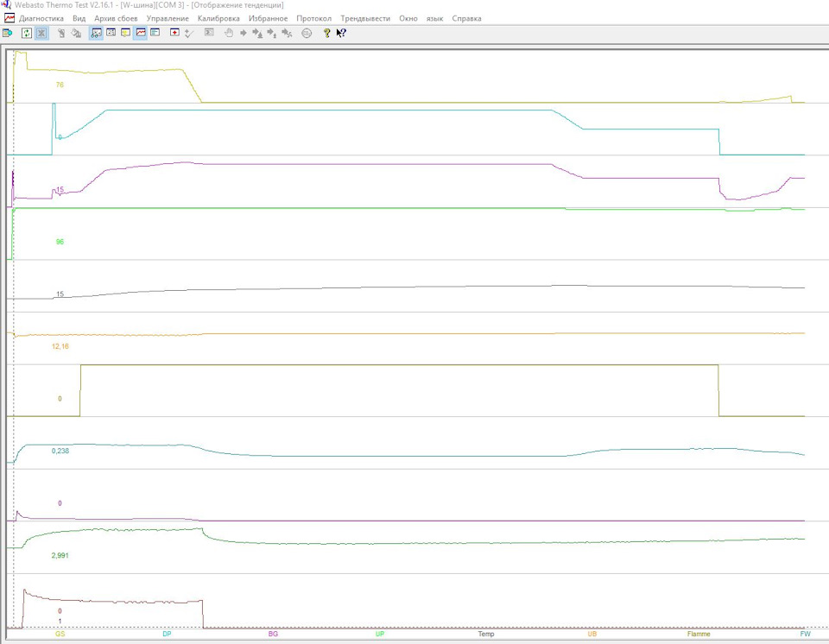Click the red cross fault toolbar icon
Screen dimensions: 829x644
coord(174,33)
